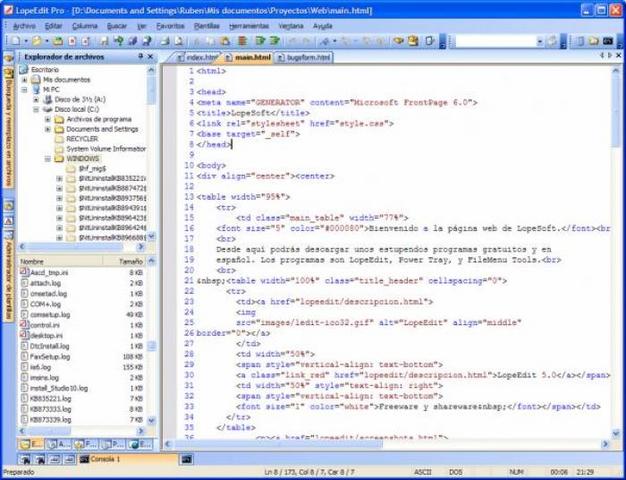Expand the Archivos de programa folder
This screenshot has height=480, width=626.
click(47, 118)
